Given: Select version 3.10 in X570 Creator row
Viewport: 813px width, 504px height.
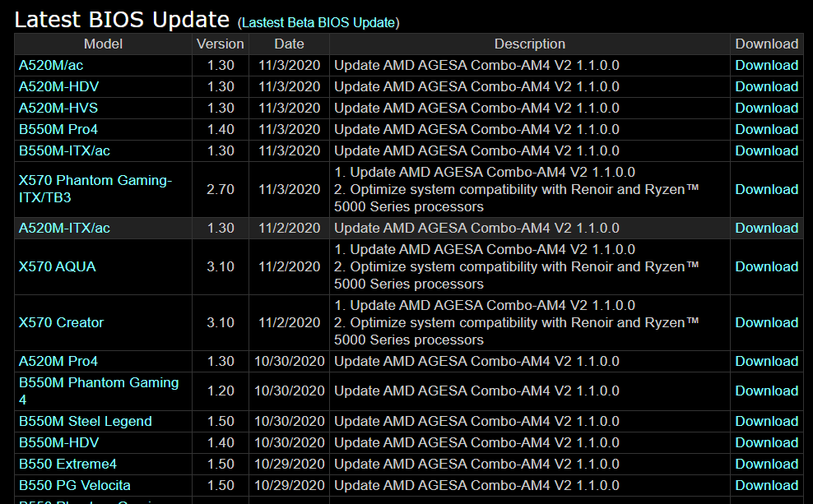Looking at the screenshot, I should coord(221,322).
